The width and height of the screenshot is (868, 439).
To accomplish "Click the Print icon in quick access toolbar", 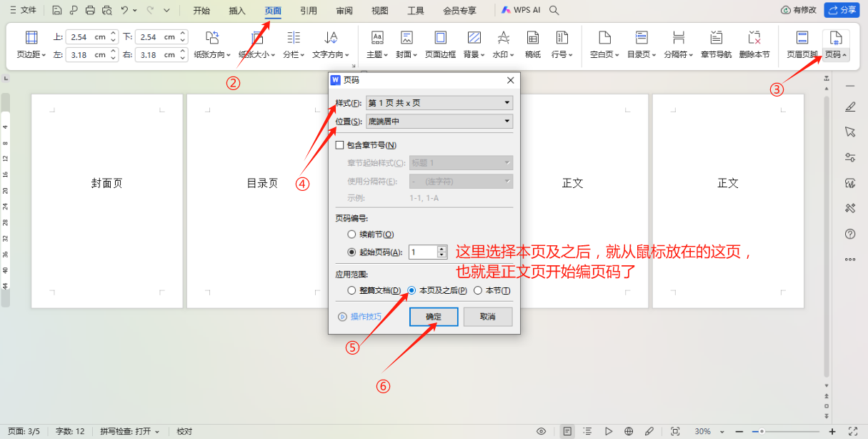I will pos(90,11).
